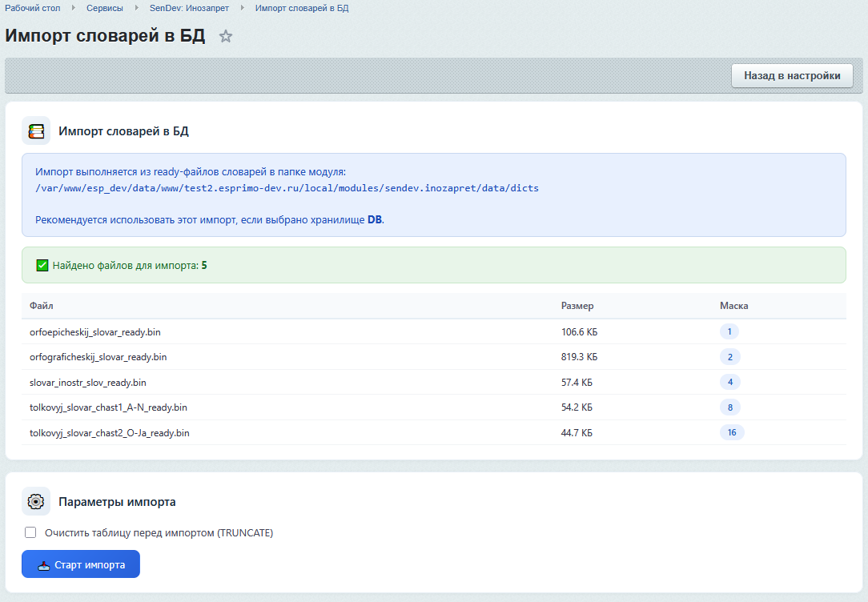Click mask badge 16

tap(732, 432)
